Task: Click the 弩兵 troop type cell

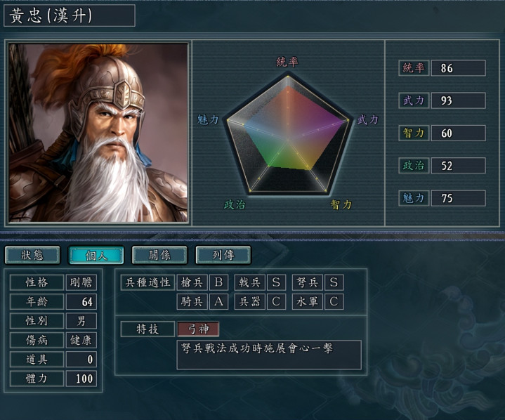Action: 307,282
